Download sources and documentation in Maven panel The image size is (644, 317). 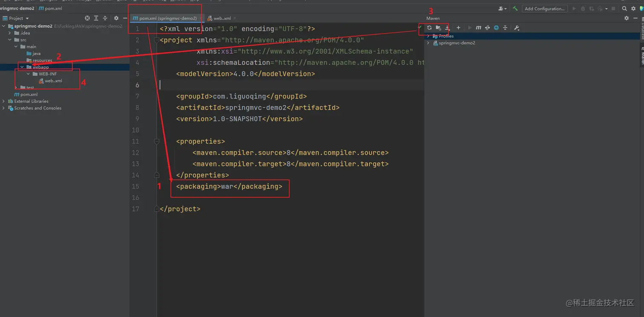pos(447,28)
